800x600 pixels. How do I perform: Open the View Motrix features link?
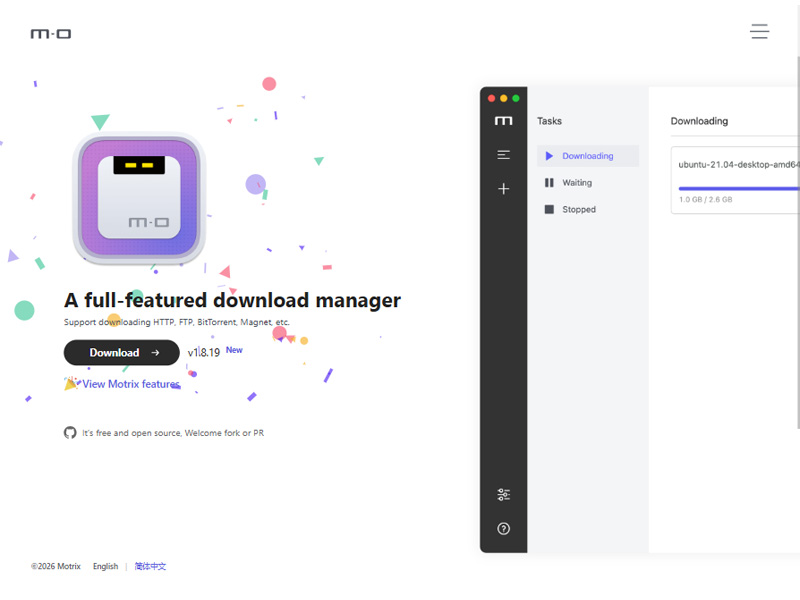[x=131, y=384]
